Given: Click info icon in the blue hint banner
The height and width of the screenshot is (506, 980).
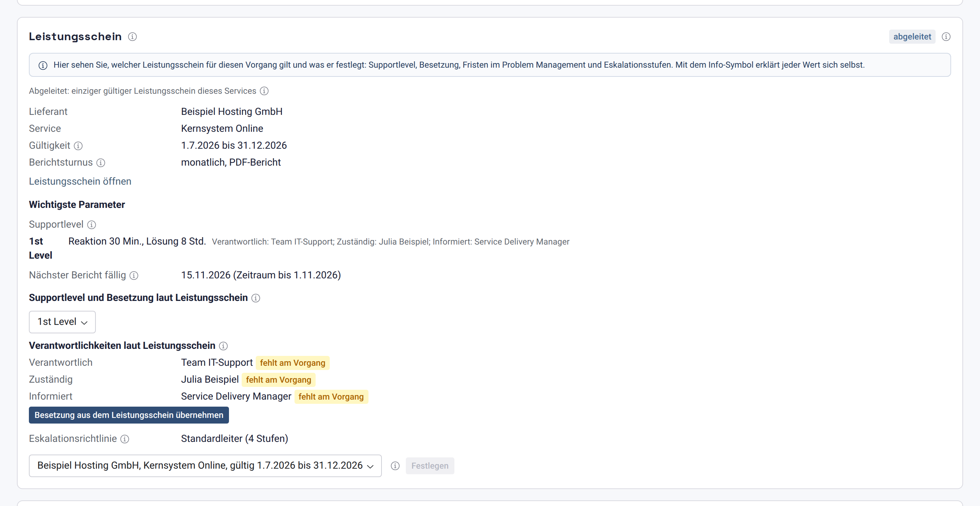Looking at the screenshot, I should click(x=43, y=65).
